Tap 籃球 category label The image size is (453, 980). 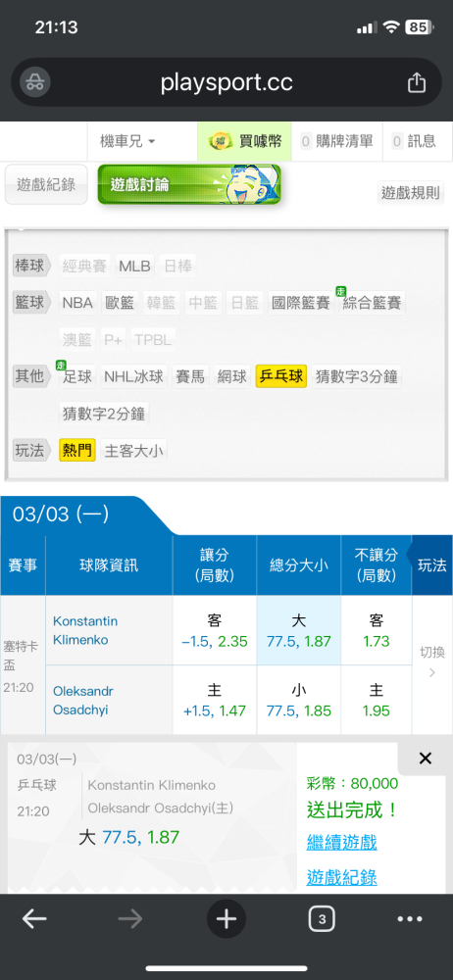pos(29,303)
